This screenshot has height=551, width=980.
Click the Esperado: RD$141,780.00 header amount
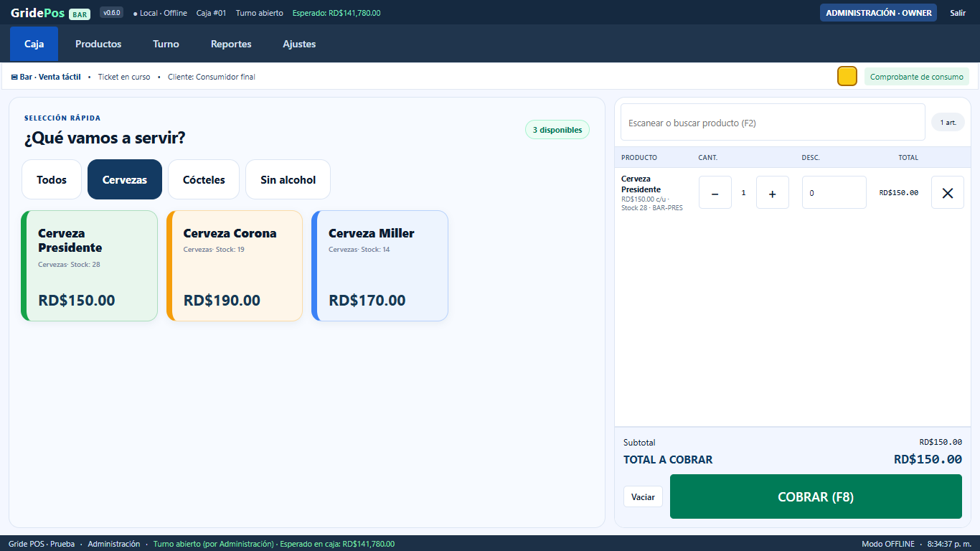[336, 13]
